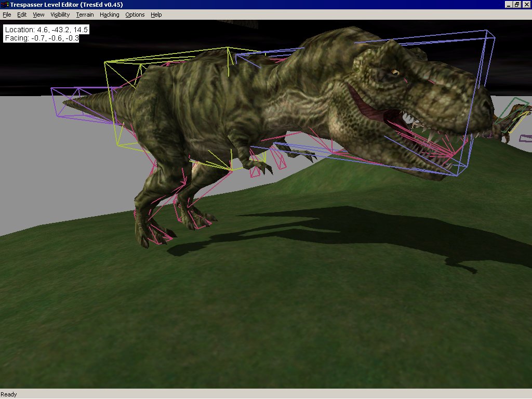Click the Location coordinates readout
532x399 pixels.
pyautogui.click(x=46, y=30)
